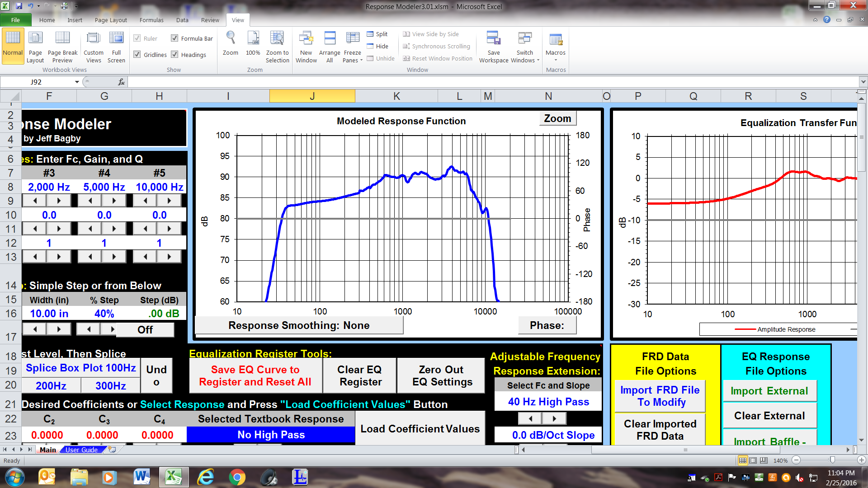
Task: Click the insert new worksheet tab icon
Action: [x=112, y=450]
